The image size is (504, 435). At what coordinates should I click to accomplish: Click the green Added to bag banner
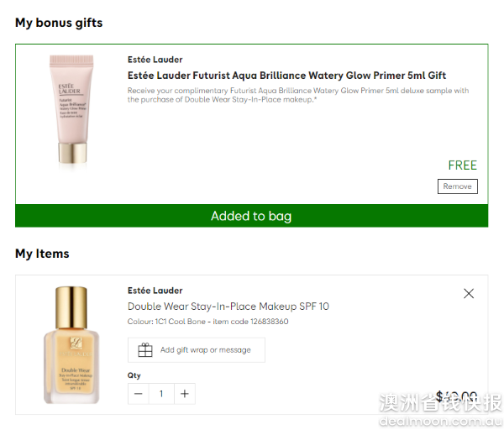point(252,216)
